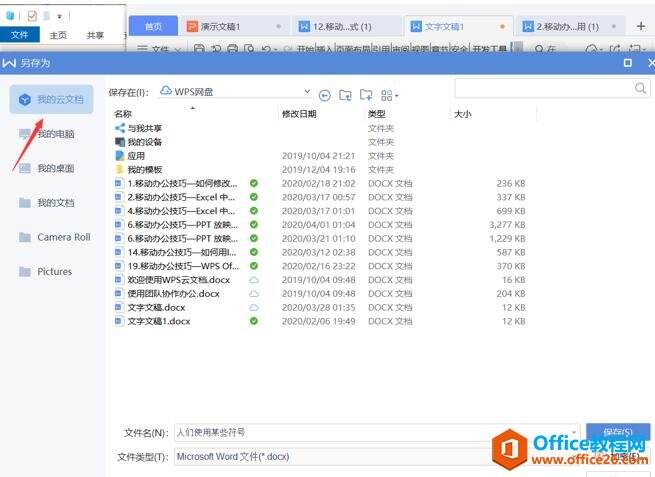Go to My Desktop (我的桌面) location

pos(47,168)
